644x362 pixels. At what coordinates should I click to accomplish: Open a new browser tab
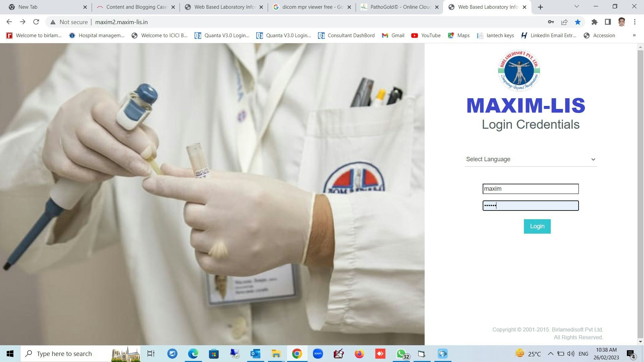coord(540,7)
